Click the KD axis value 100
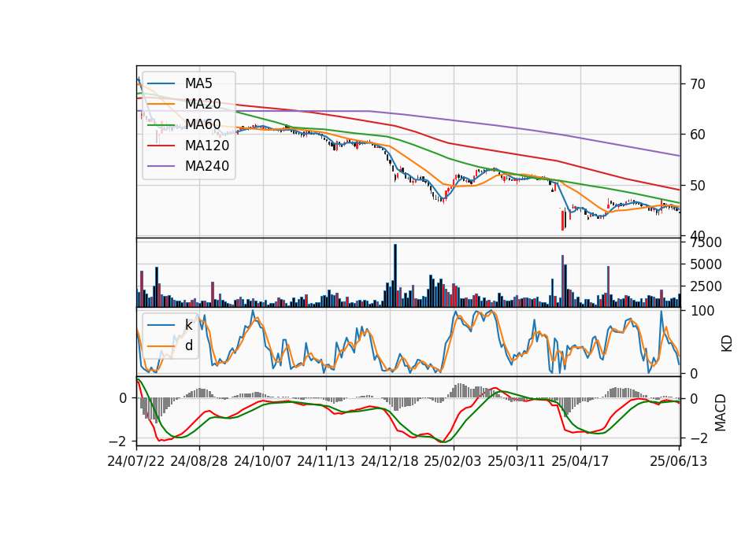This screenshot has width=756, height=543. tap(702, 311)
